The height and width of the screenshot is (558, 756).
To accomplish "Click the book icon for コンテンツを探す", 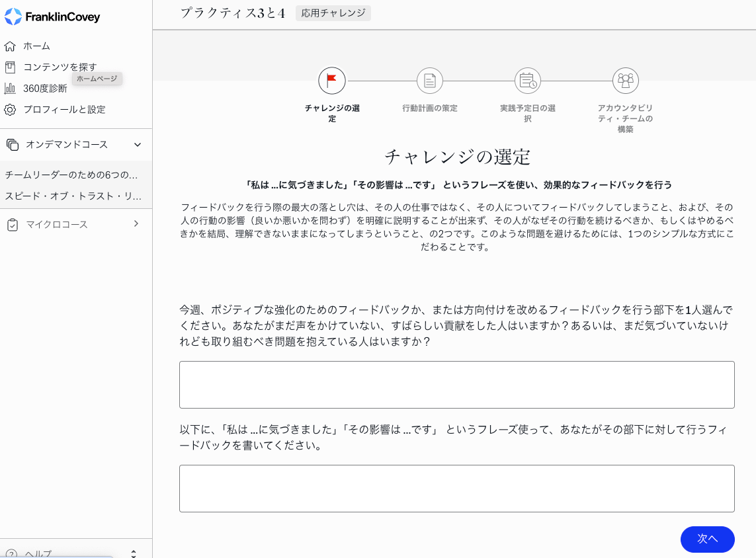I will click(10, 67).
